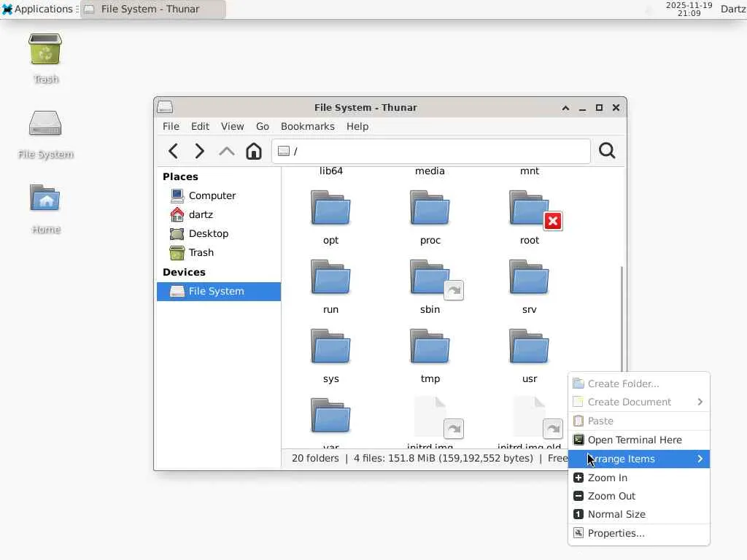Open the Edit menu
Viewport: 747px width, 560px height.
point(200,126)
